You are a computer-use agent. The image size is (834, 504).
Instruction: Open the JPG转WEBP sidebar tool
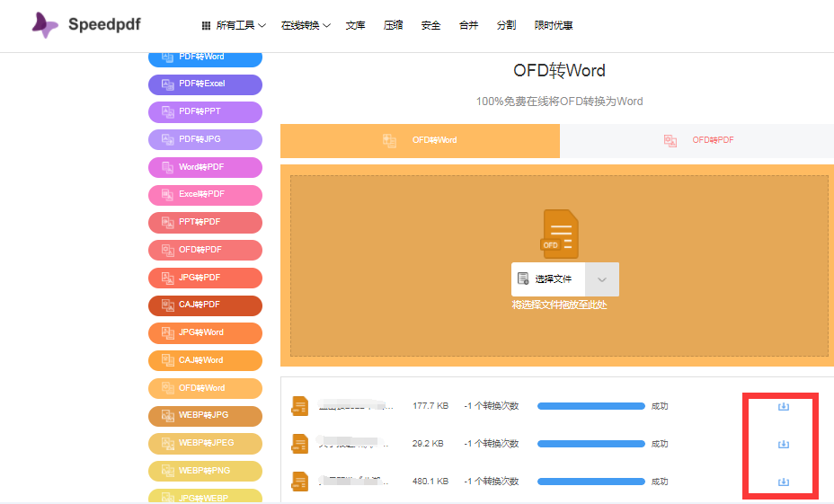(205, 496)
